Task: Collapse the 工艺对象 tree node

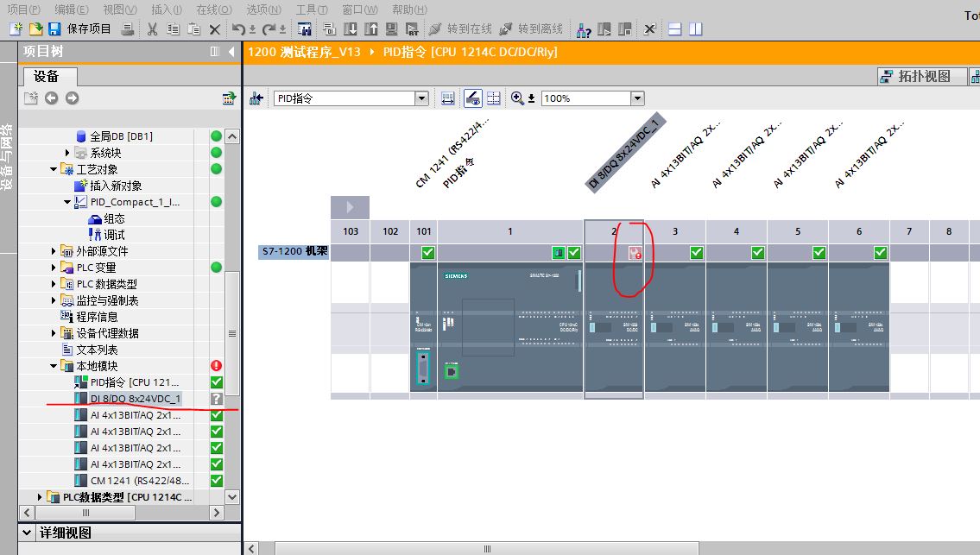Action: (x=54, y=169)
